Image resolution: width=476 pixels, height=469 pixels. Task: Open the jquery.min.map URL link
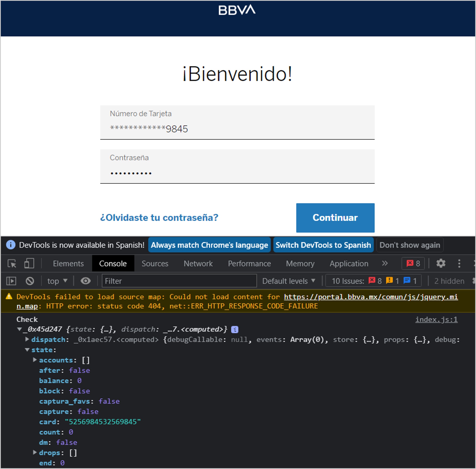[x=371, y=297]
